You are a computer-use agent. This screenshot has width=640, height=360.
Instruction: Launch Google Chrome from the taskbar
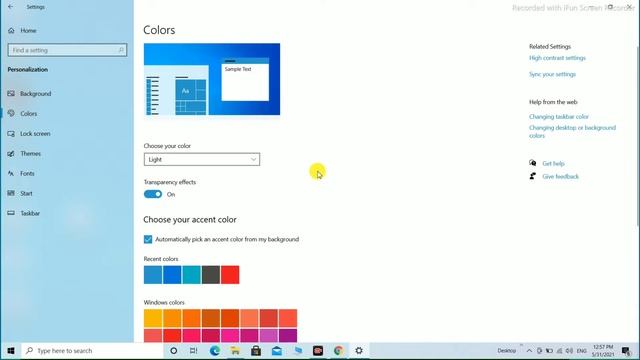click(338, 351)
